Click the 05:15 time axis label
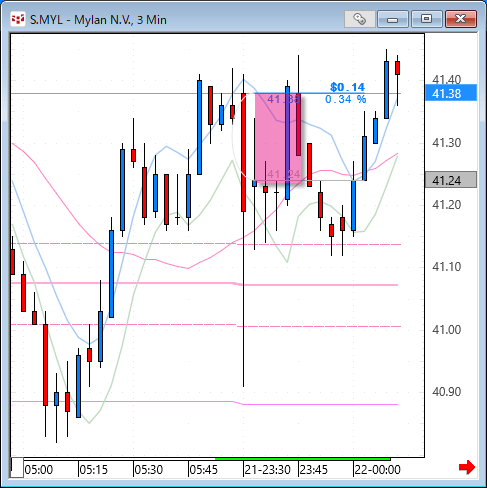487x488 pixels. coord(94,470)
